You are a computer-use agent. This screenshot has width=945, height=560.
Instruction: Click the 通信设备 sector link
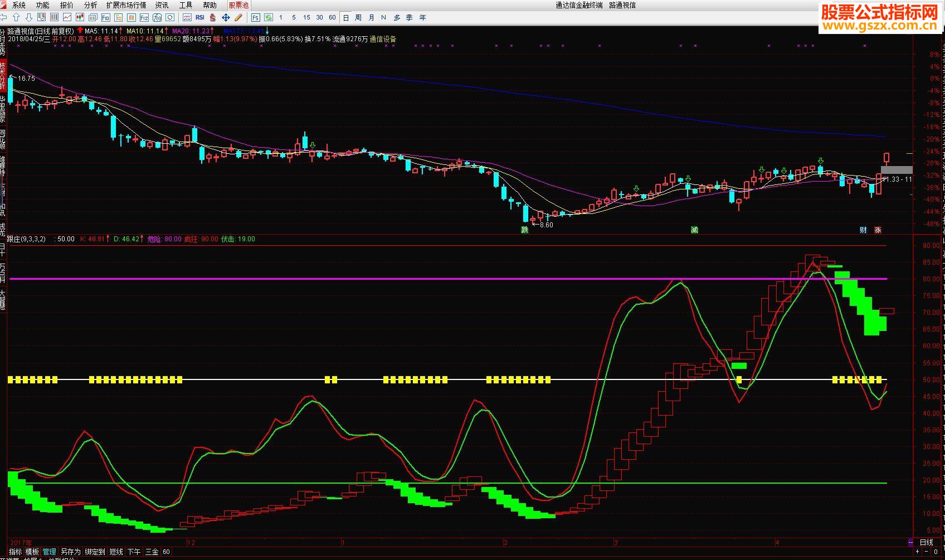tap(383, 39)
